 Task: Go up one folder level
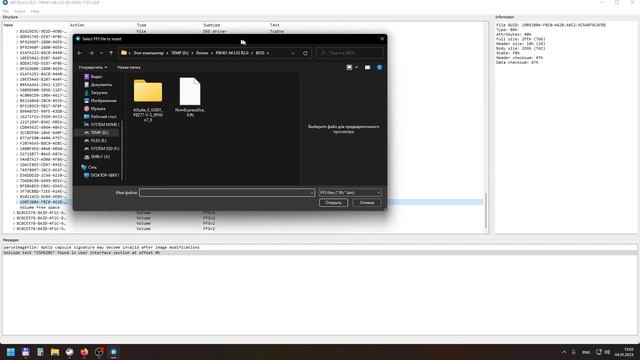tap(111, 53)
